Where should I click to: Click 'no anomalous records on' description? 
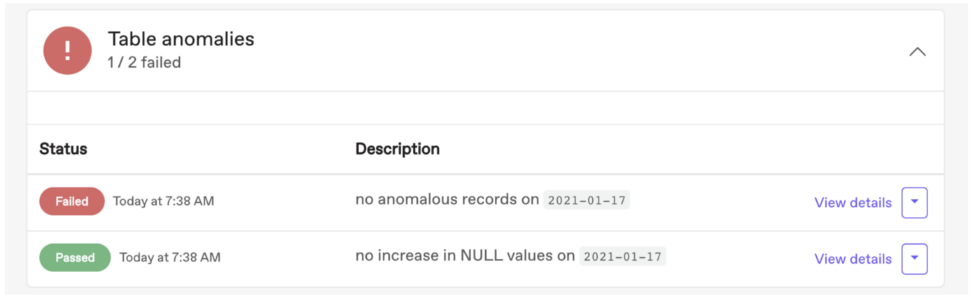point(447,199)
